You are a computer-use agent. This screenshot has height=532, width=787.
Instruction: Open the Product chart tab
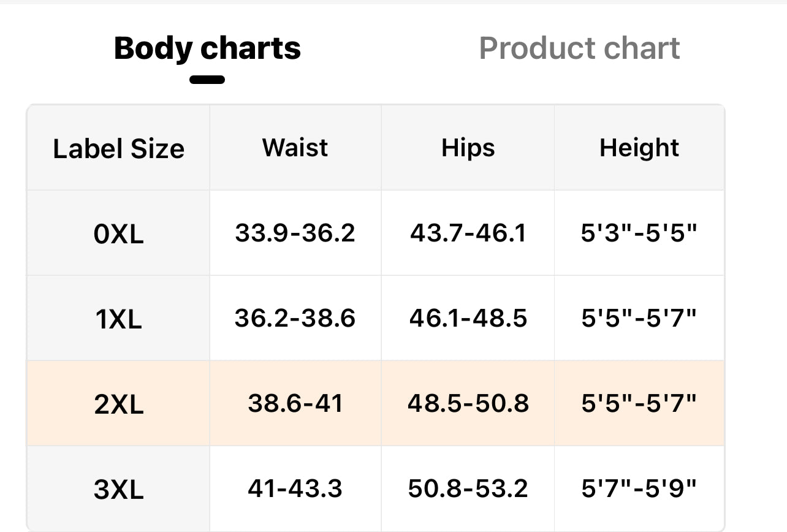[x=579, y=48]
